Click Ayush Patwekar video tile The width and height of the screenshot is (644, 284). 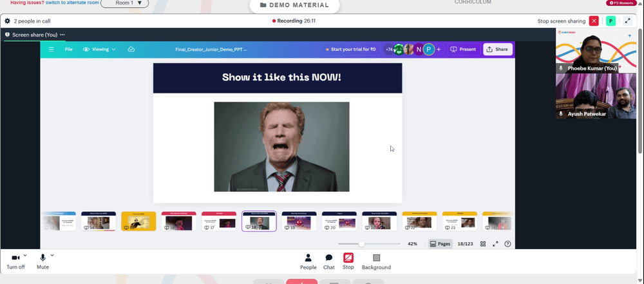click(x=596, y=96)
